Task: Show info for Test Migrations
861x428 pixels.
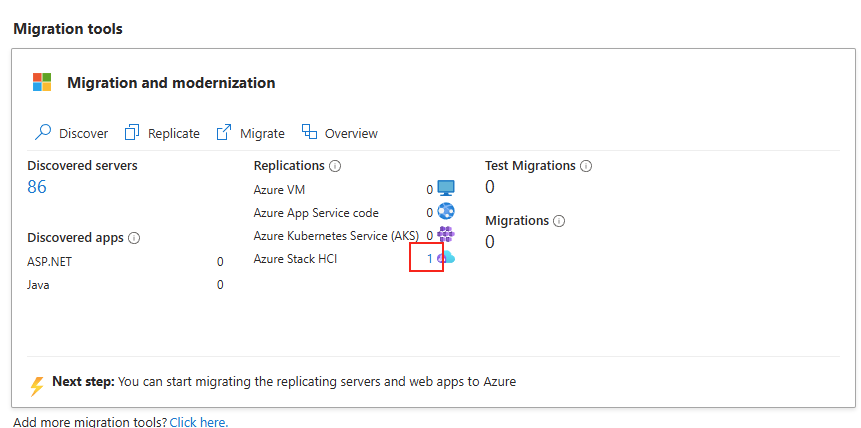Action: pos(586,166)
